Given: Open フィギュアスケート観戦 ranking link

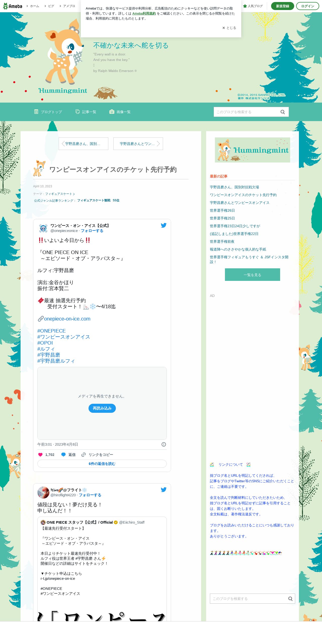Looking at the screenshot, I should (x=94, y=200).
